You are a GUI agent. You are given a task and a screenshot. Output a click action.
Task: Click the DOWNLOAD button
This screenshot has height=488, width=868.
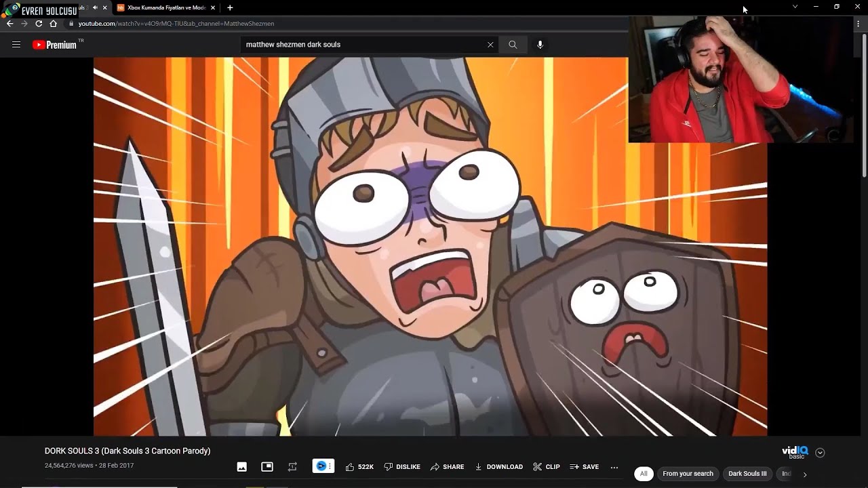(498, 466)
